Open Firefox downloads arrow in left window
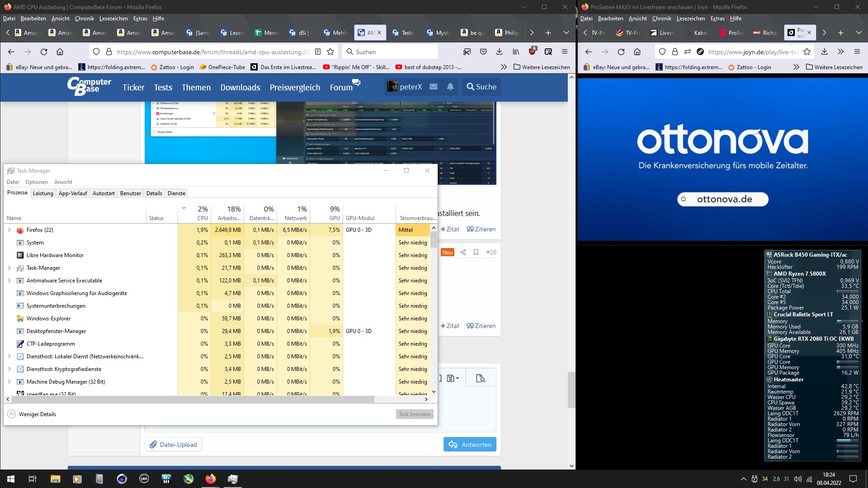This screenshot has height=488, width=868. (500, 52)
